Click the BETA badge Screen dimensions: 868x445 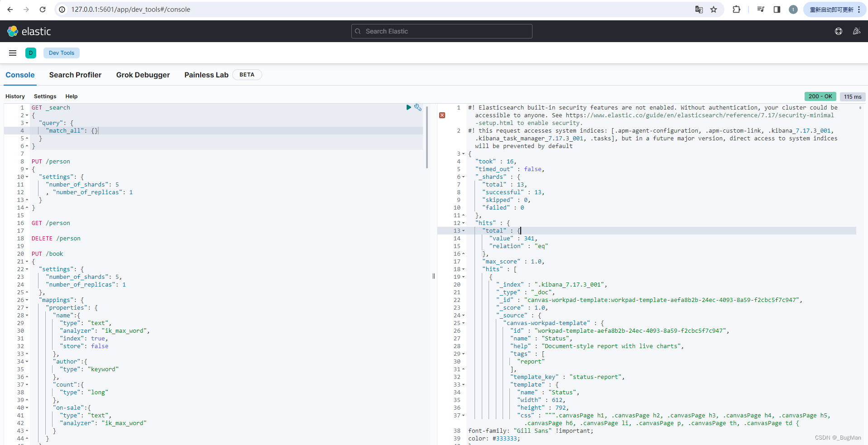(247, 75)
